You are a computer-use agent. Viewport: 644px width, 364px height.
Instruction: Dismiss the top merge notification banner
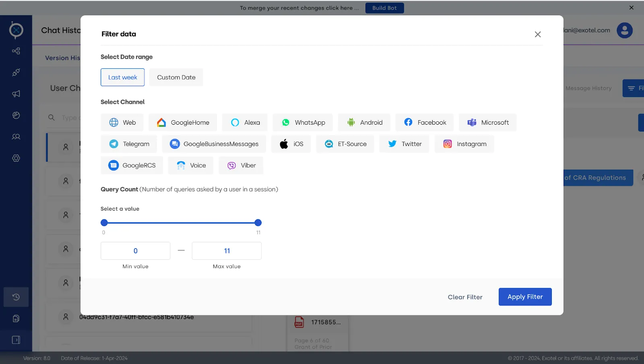click(x=632, y=8)
